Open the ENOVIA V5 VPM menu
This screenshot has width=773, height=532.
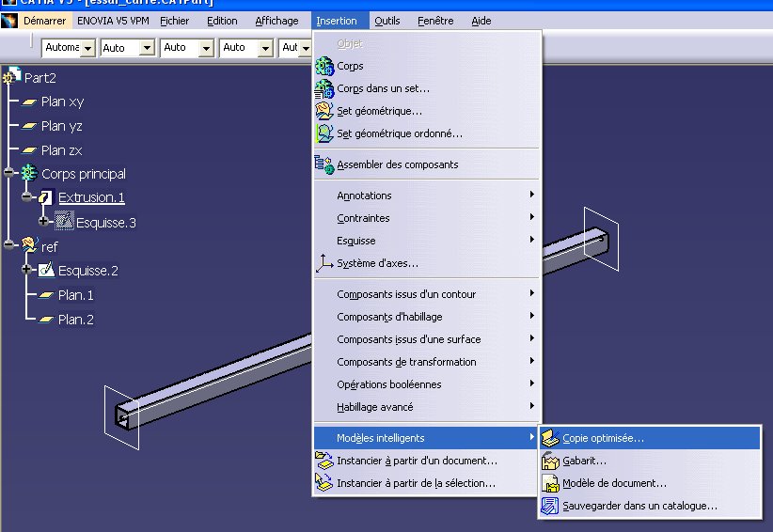click(x=113, y=21)
